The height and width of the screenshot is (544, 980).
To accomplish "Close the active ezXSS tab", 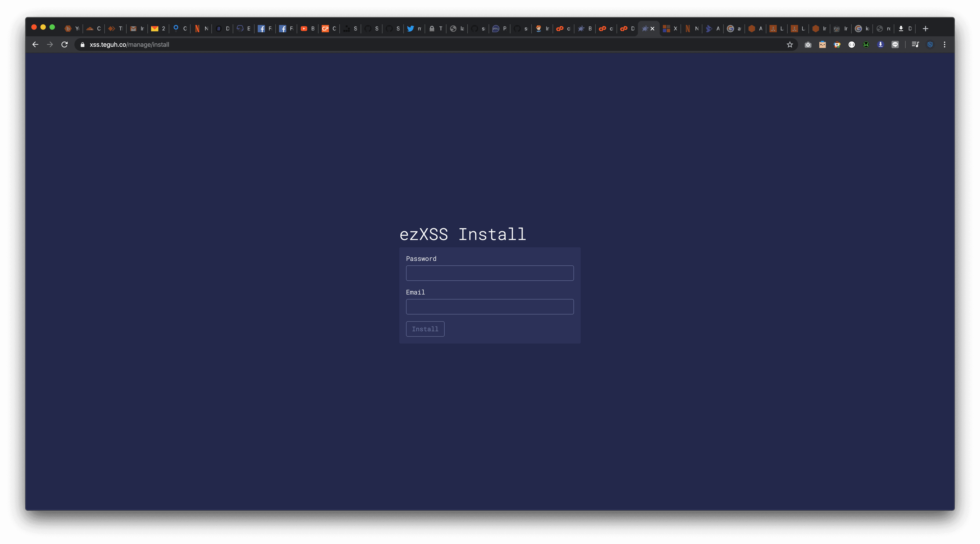I will (652, 29).
